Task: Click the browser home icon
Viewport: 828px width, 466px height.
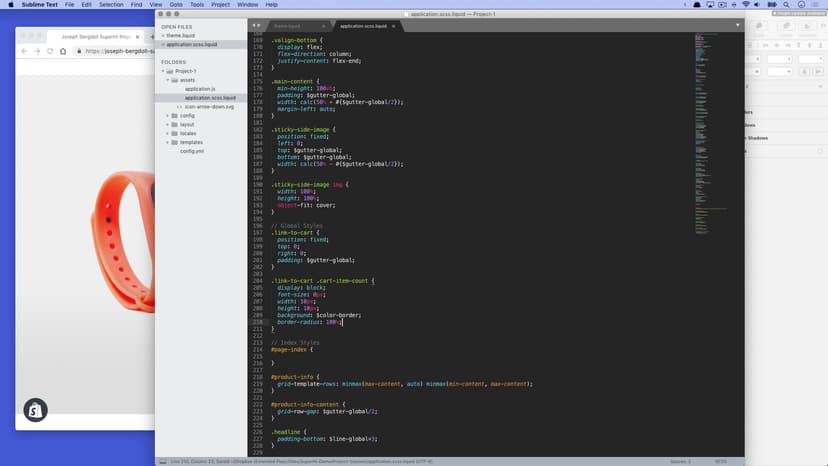Action: coord(65,51)
